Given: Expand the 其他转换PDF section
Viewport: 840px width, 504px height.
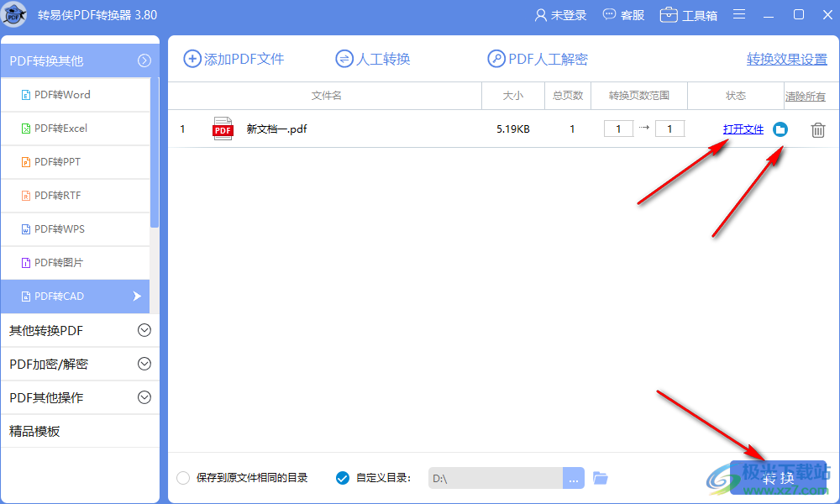Looking at the screenshot, I should tap(144, 330).
